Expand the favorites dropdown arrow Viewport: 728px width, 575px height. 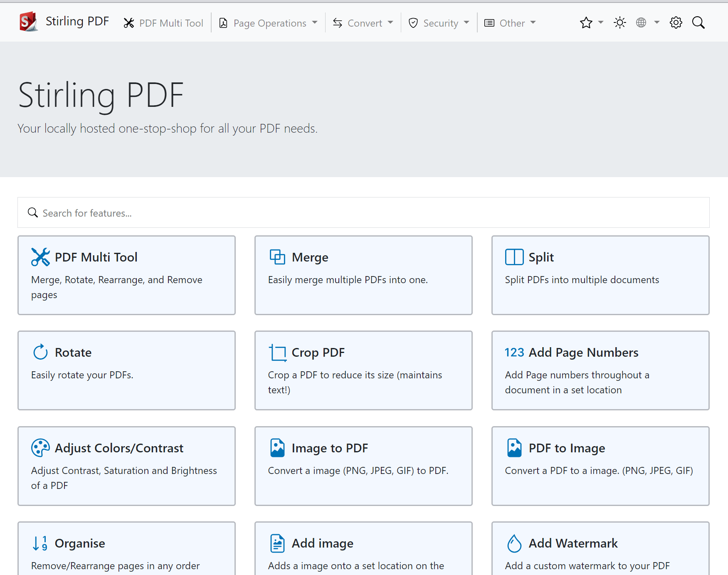[601, 22]
